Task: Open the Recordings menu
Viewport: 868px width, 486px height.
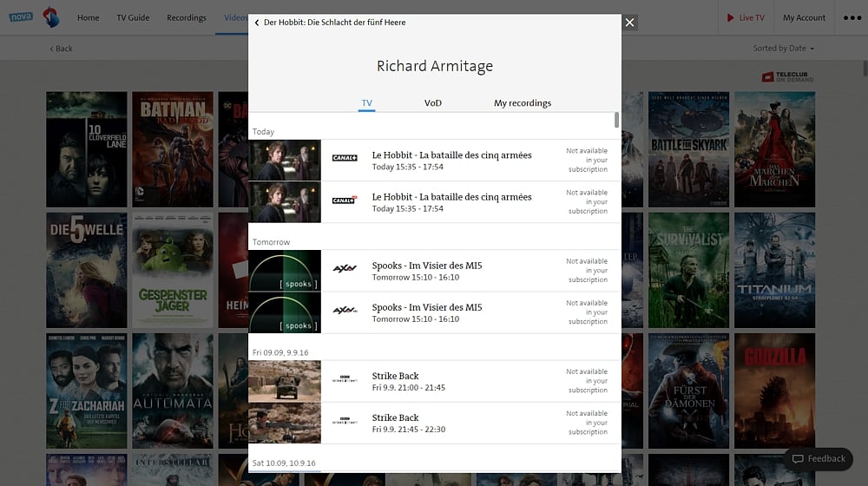Action: (x=187, y=17)
